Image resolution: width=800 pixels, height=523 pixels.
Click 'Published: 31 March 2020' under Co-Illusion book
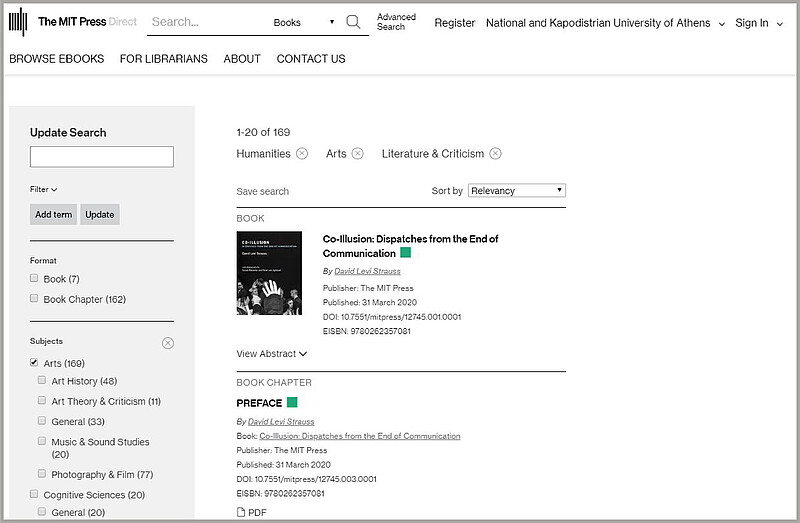[x=370, y=302]
